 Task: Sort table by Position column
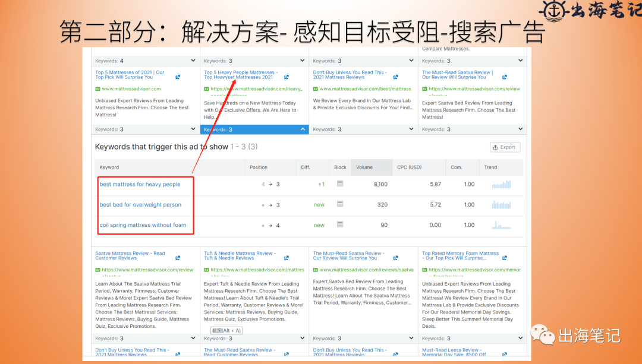pyautogui.click(x=259, y=167)
